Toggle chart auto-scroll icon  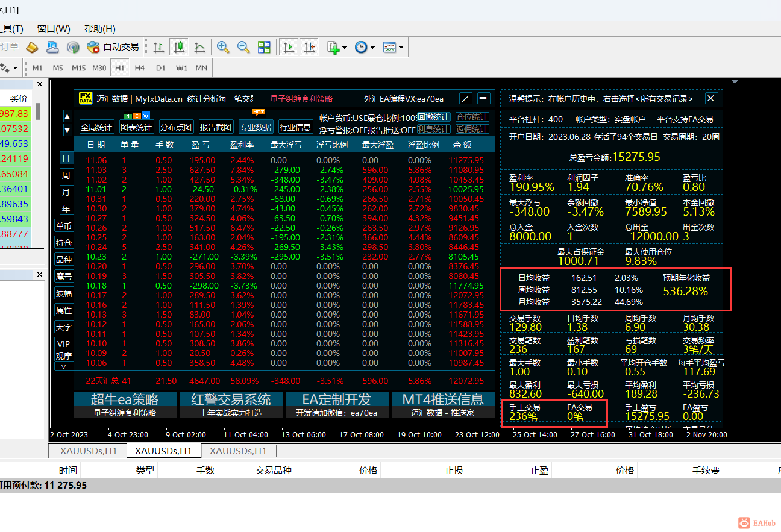click(x=289, y=47)
